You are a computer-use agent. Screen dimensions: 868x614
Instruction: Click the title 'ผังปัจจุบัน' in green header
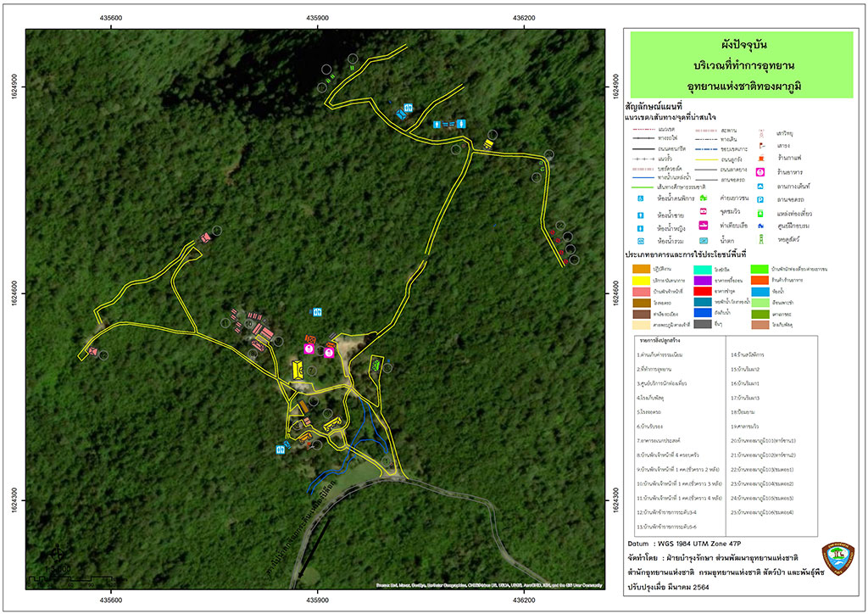click(x=744, y=44)
